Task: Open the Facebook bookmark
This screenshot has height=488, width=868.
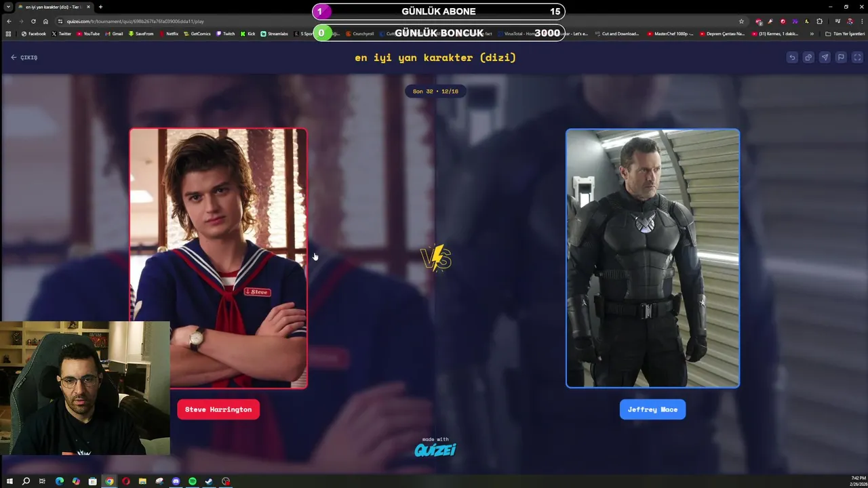Action: 34,33
